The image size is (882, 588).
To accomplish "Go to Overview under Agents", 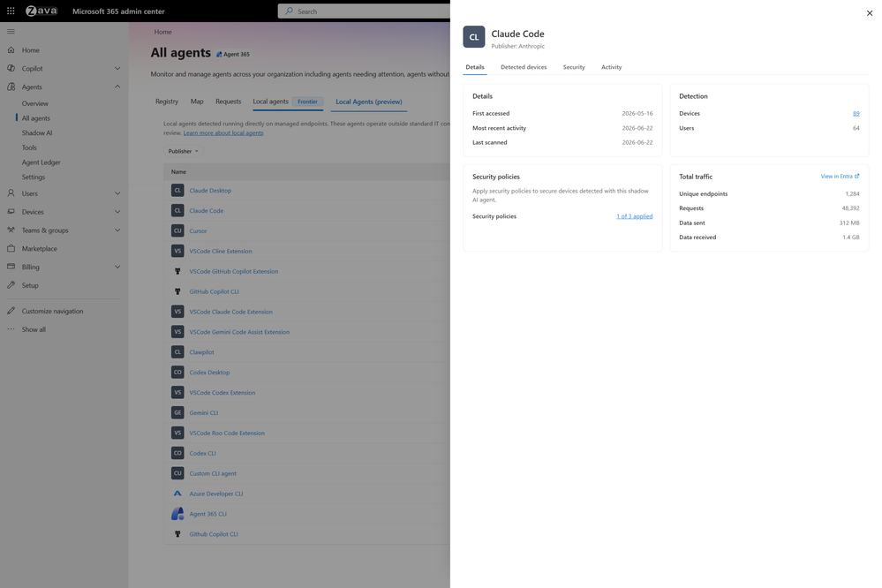I will pyautogui.click(x=35, y=103).
